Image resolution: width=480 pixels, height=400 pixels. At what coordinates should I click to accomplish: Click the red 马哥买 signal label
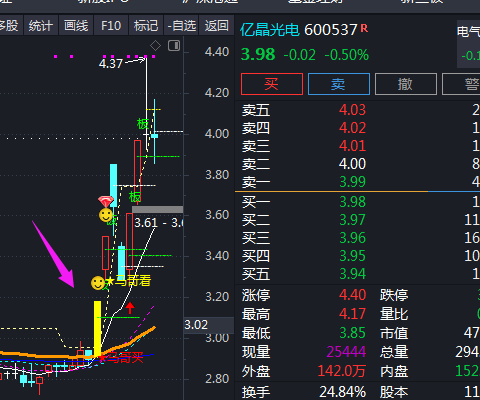121,358
